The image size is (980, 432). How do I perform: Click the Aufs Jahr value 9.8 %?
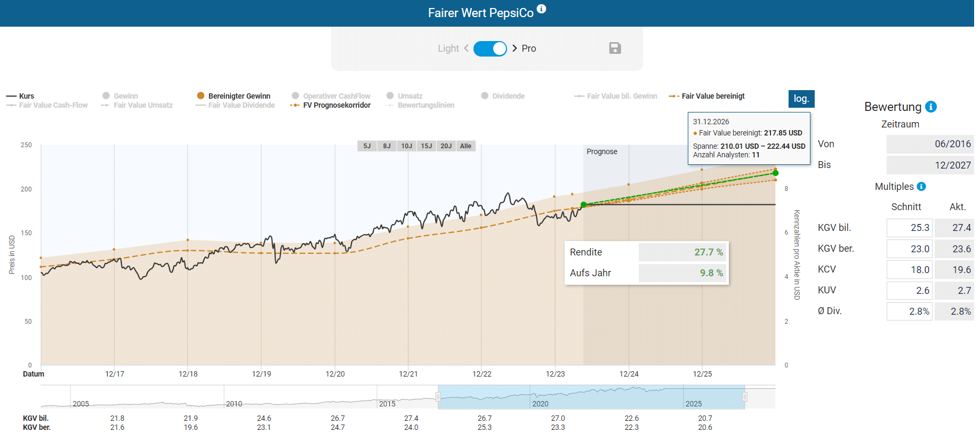coord(682,273)
